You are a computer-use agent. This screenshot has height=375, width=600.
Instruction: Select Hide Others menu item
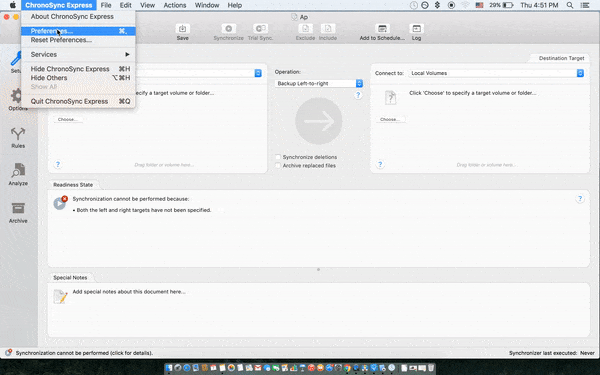(78, 78)
